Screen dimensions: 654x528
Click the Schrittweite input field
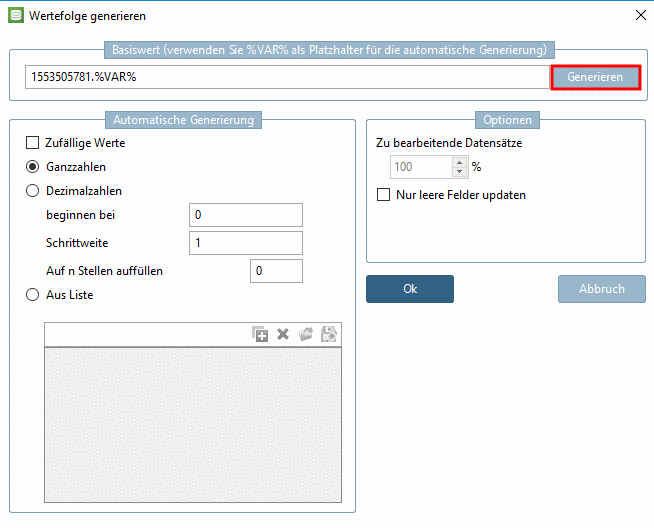[x=245, y=243]
